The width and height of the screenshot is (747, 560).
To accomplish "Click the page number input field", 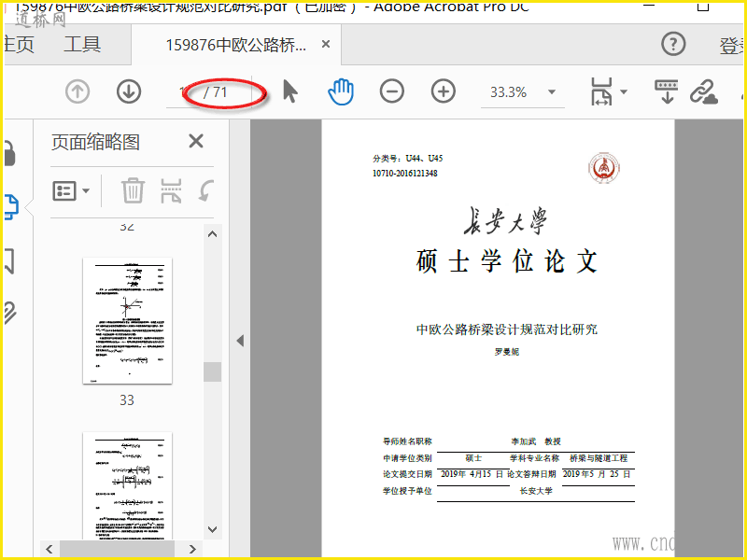I will click(183, 91).
